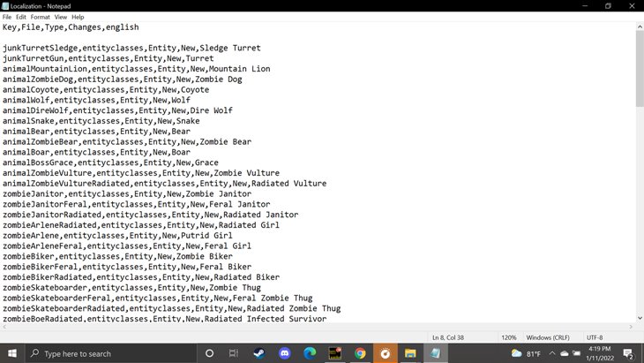
Task: Open File Explorer from the taskbar
Action: pos(410,353)
